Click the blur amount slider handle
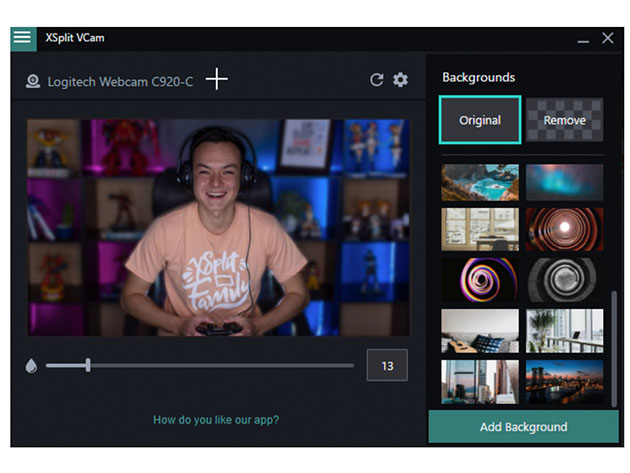Image resolution: width=630 pixels, height=473 pixels. click(x=88, y=365)
